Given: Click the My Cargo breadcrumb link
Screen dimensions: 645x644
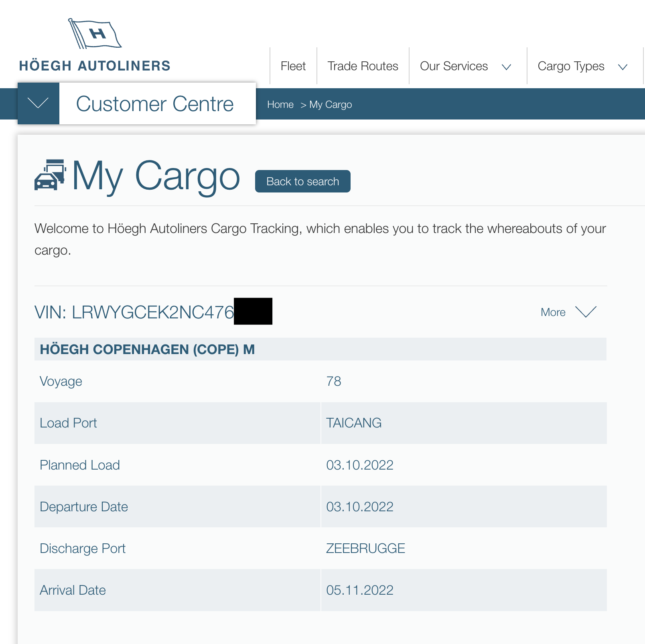Looking at the screenshot, I should point(331,105).
